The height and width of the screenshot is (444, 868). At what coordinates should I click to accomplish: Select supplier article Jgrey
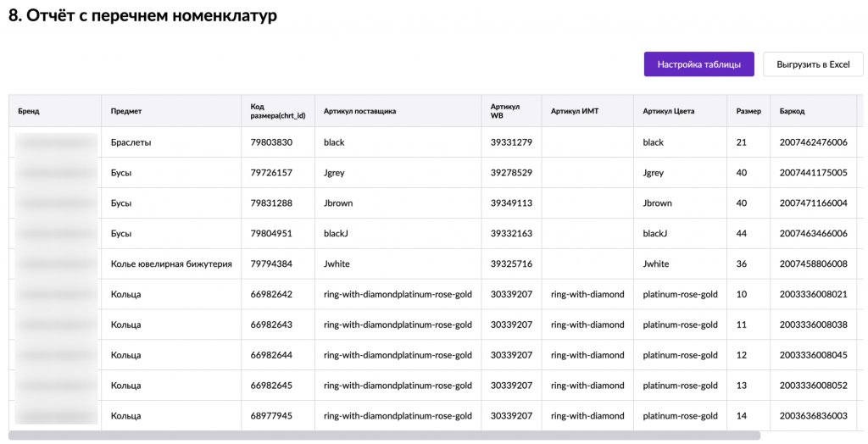pyautogui.click(x=334, y=174)
